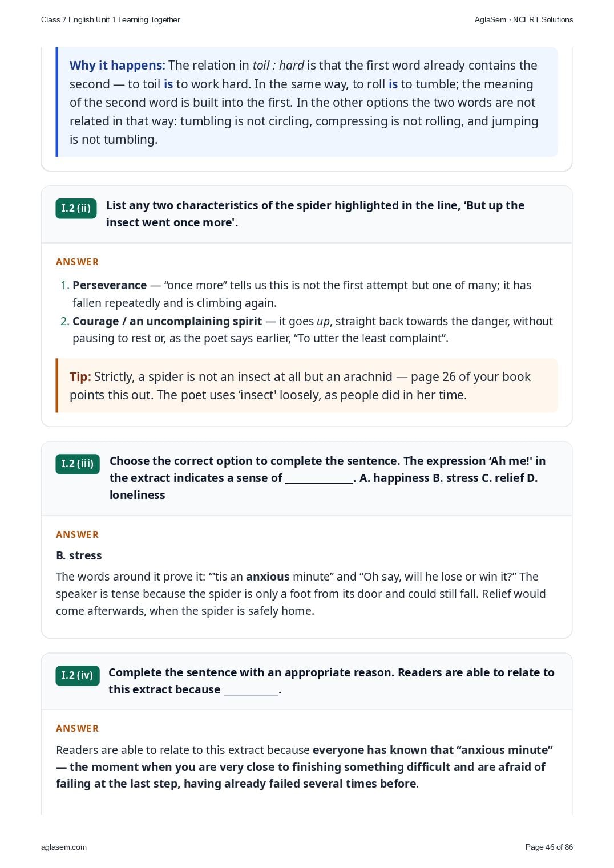Click the ANSWER label under I.2 (iii)
Image resolution: width=614 pixels, height=868 pixels.
(x=78, y=534)
